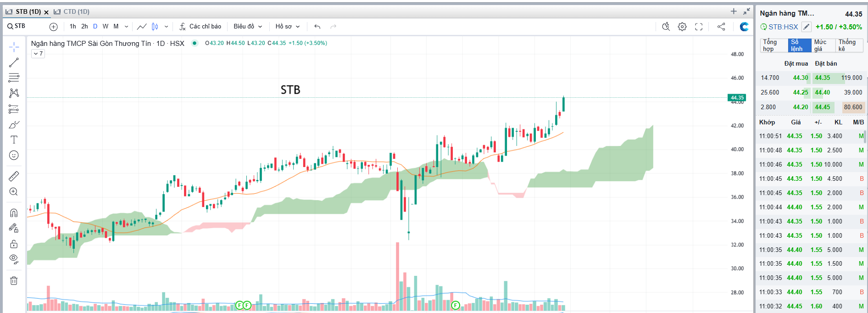Viewport: 868px width, 313px height.
Task: Click the green market status dot
Action: (195, 43)
